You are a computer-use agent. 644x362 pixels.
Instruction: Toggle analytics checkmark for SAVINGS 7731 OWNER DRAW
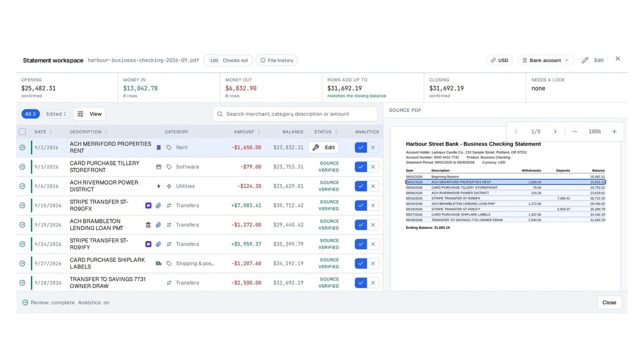(361, 283)
